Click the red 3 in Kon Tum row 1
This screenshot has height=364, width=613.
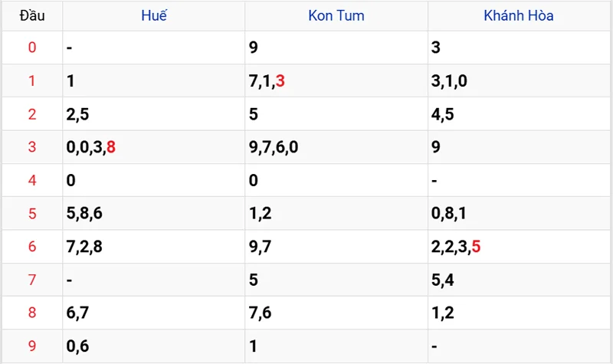280,81
